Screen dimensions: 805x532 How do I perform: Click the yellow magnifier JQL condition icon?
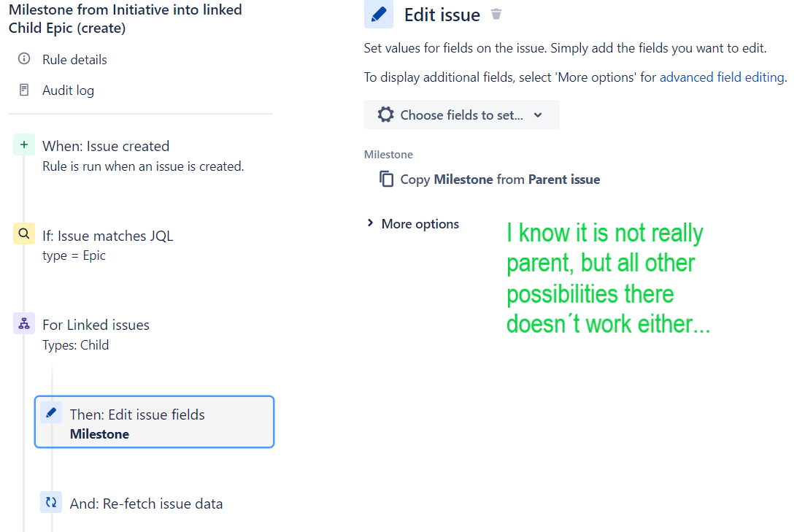click(24, 234)
